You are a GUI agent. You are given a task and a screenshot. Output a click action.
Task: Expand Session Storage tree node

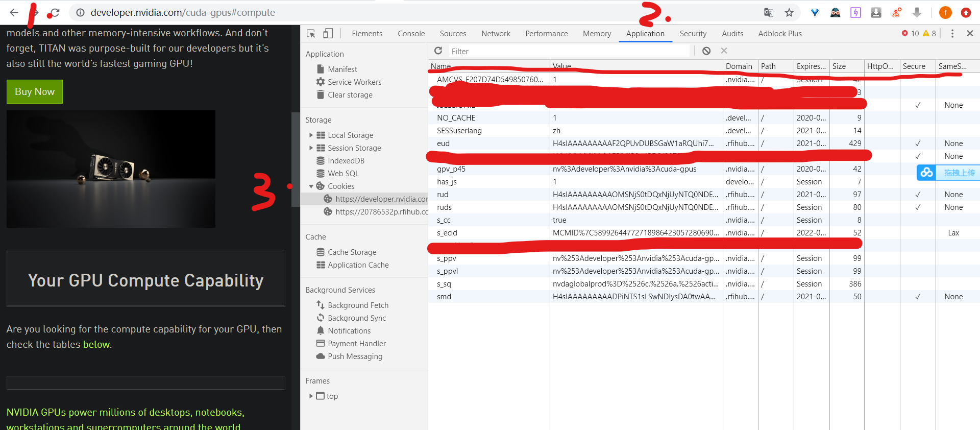click(x=311, y=148)
